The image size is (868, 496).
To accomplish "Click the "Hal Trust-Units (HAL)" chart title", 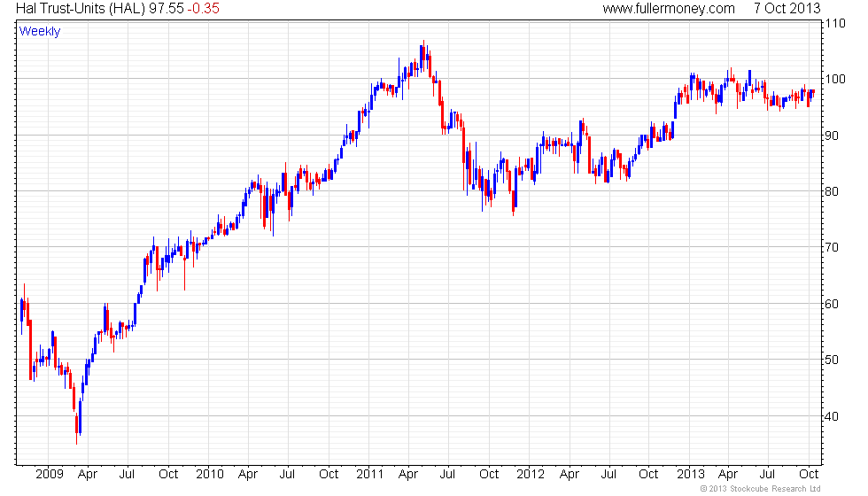I will pyautogui.click(x=81, y=8).
